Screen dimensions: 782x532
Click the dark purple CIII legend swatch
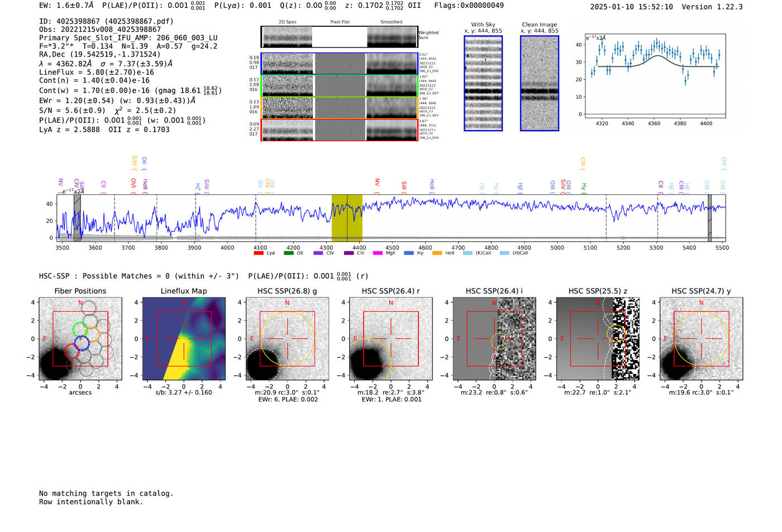point(349,253)
